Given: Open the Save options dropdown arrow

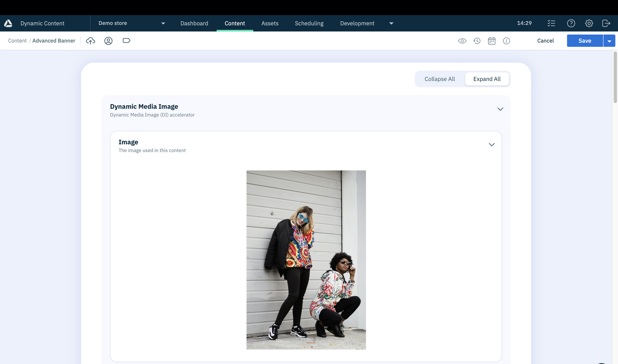Looking at the screenshot, I should click(x=609, y=41).
